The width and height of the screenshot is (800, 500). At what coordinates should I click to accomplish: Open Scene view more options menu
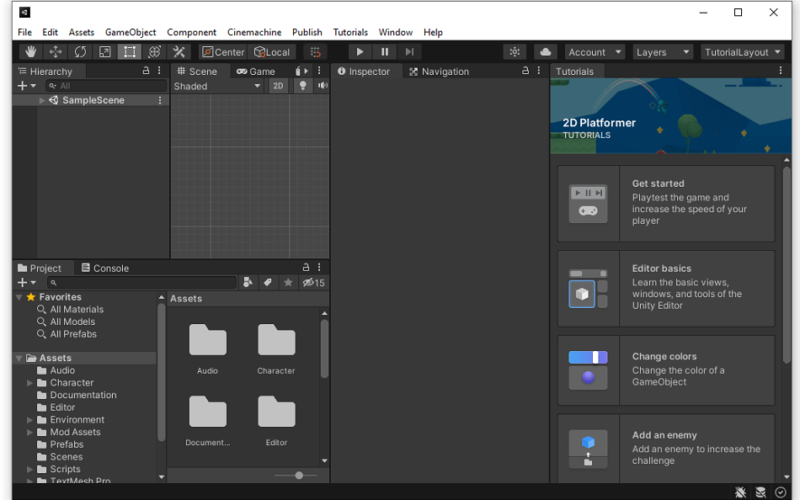319,71
